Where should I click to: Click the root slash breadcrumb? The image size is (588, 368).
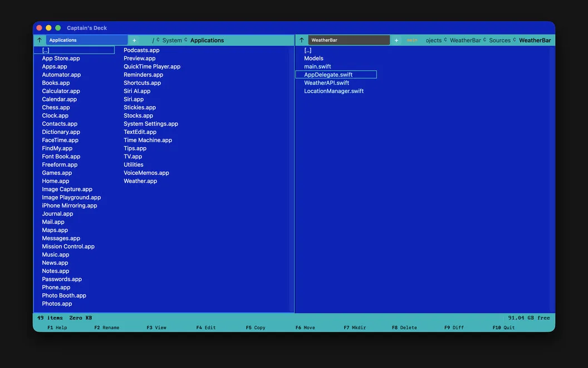coord(153,40)
